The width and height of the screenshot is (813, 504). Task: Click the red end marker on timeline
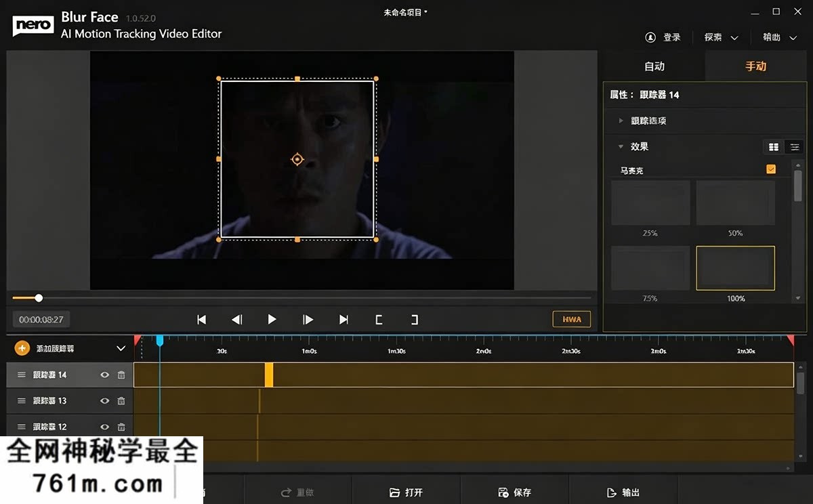tap(791, 339)
